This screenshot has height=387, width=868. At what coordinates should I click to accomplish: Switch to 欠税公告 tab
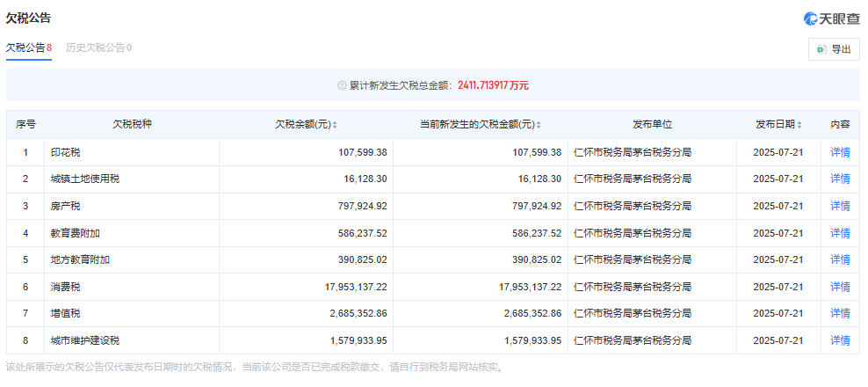(x=28, y=47)
